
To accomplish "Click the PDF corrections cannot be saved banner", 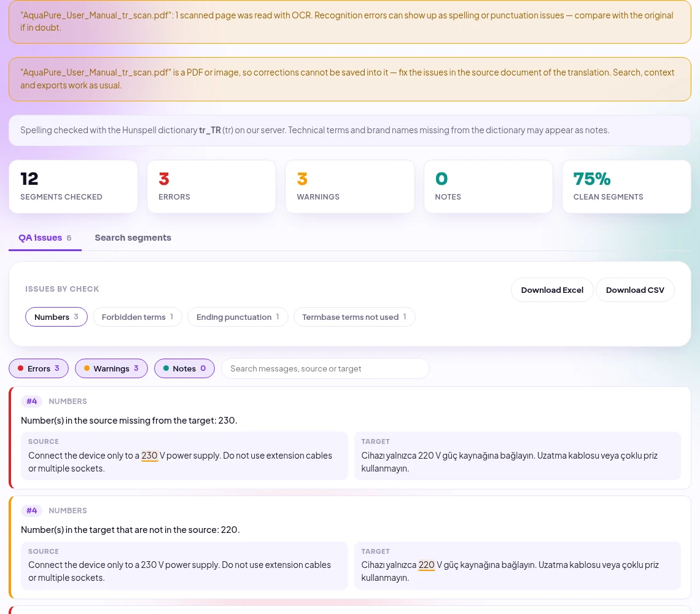I will [350, 79].
